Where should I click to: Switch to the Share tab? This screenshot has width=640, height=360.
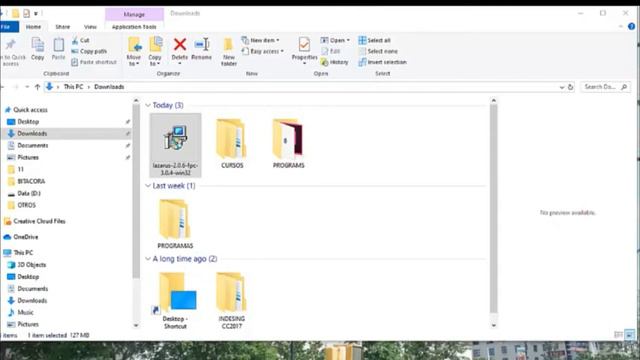tap(62, 27)
